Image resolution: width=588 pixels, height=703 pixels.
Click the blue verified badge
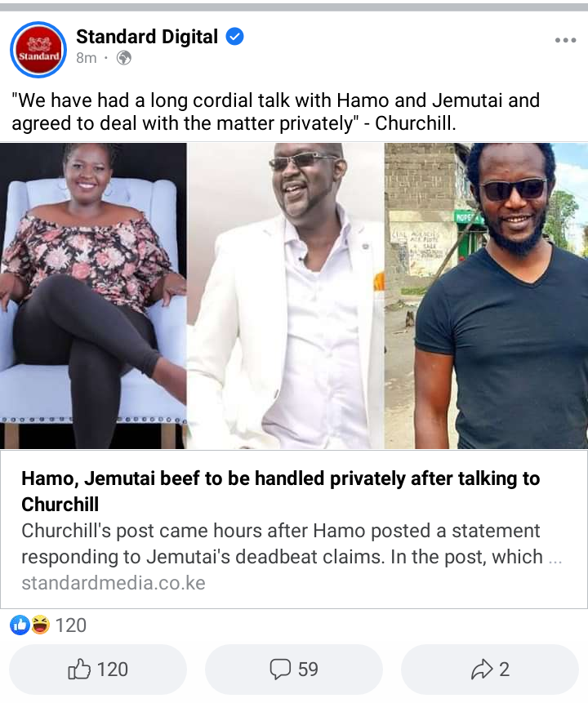pyautogui.click(x=234, y=36)
